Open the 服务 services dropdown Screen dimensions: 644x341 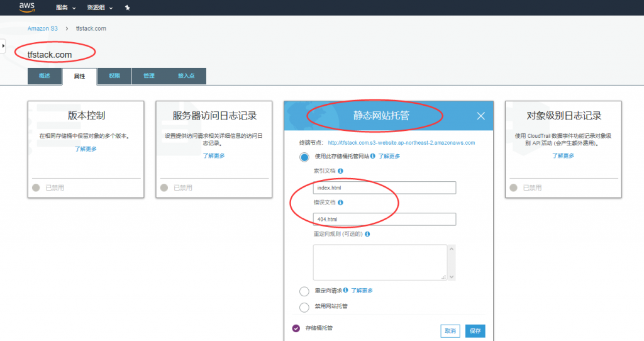pyautogui.click(x=65, y=8)
